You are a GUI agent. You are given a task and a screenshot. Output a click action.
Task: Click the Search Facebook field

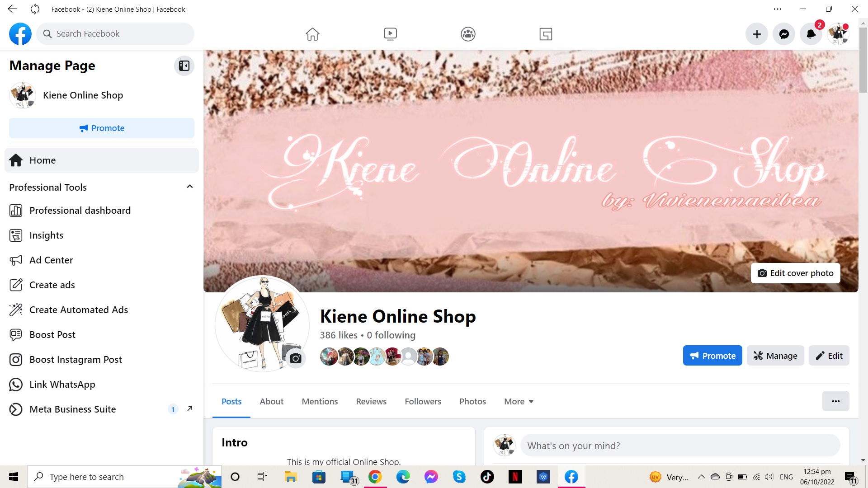[115, 34]
